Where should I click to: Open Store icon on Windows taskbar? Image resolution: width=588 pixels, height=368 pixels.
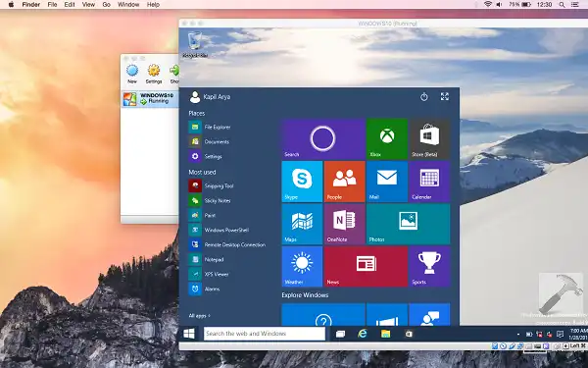click(409, 334)
